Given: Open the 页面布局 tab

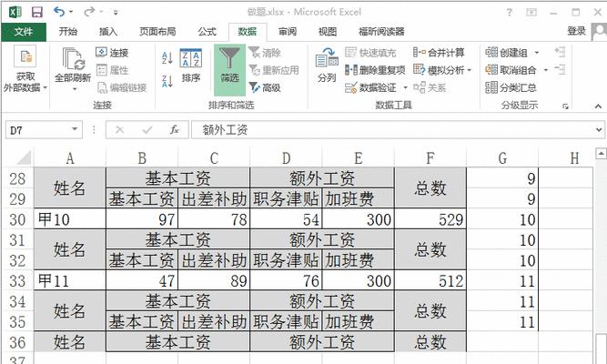Looking at the screenshot, I should pos(157,31).
